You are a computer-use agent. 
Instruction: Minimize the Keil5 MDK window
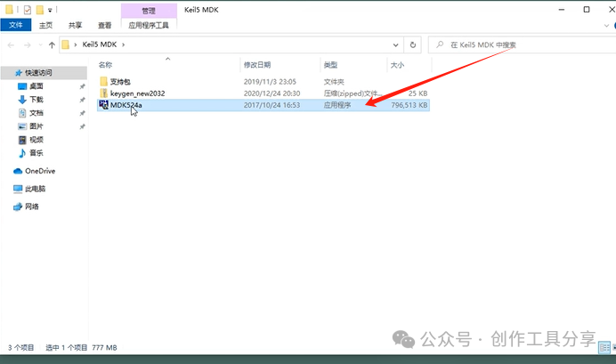pos(562,10)
